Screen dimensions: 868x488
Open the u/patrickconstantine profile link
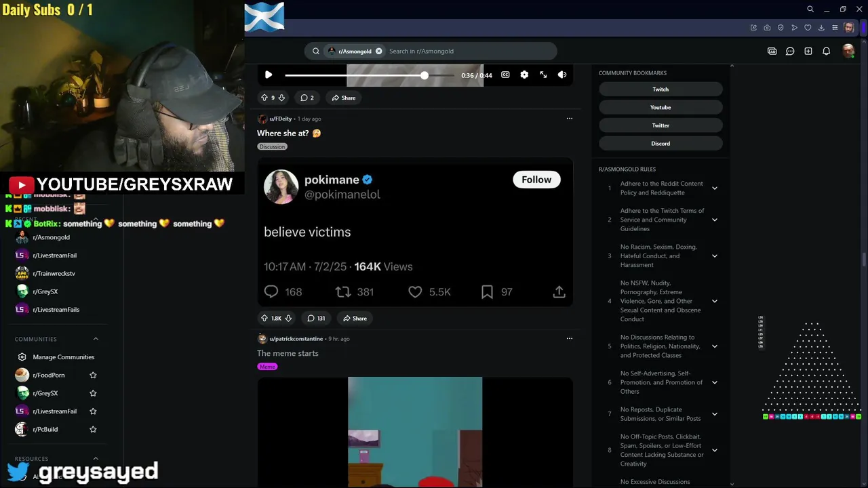(x=296, y=339)
